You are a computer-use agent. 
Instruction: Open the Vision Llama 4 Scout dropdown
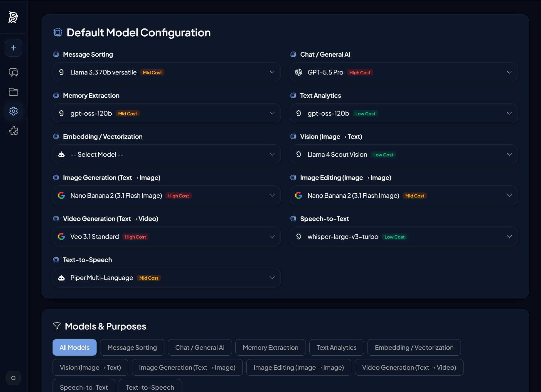click(404, 154)
